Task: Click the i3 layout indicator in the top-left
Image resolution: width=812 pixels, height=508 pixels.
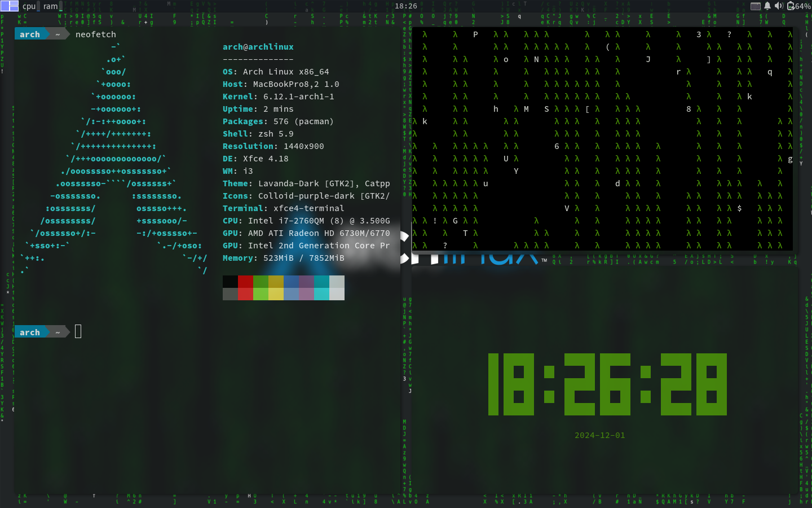Action: click(x=9, y=6)
